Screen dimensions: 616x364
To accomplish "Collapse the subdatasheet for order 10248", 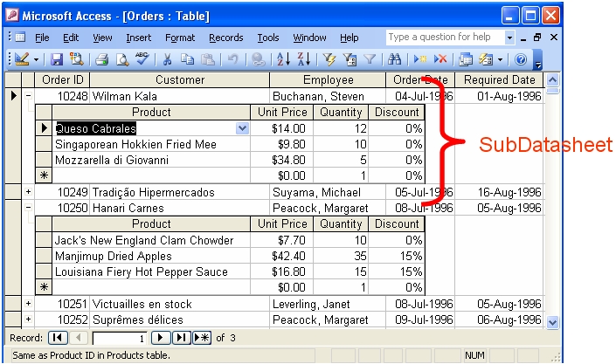I will (28, 96).
